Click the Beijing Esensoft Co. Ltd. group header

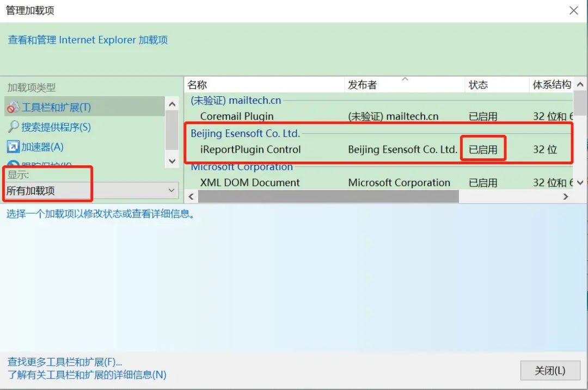point(245,133)
